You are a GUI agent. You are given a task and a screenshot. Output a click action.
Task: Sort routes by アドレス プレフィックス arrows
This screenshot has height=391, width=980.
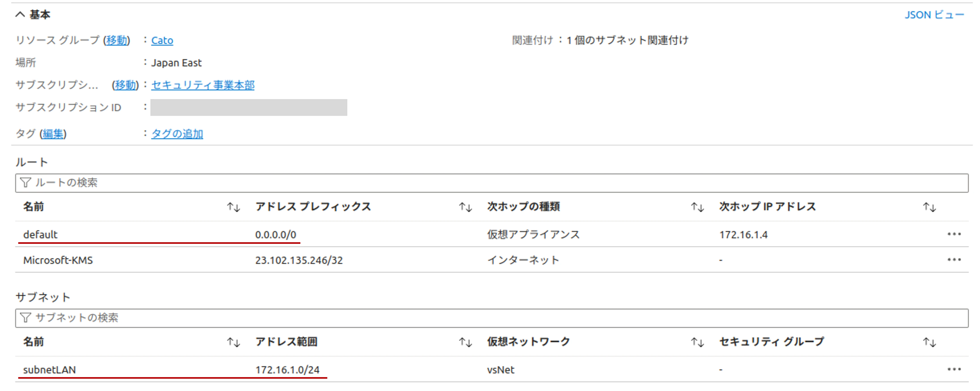point(465,207)
